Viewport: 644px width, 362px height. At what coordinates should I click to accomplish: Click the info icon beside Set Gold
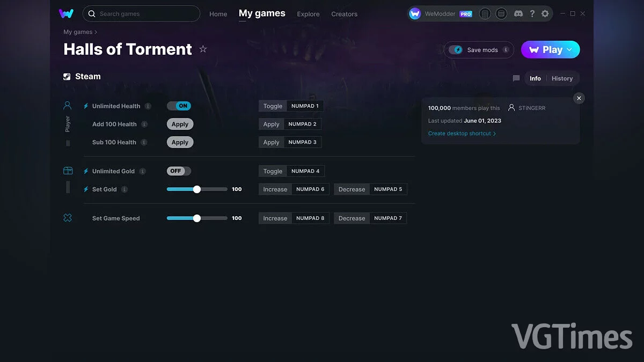pos(125,189)
